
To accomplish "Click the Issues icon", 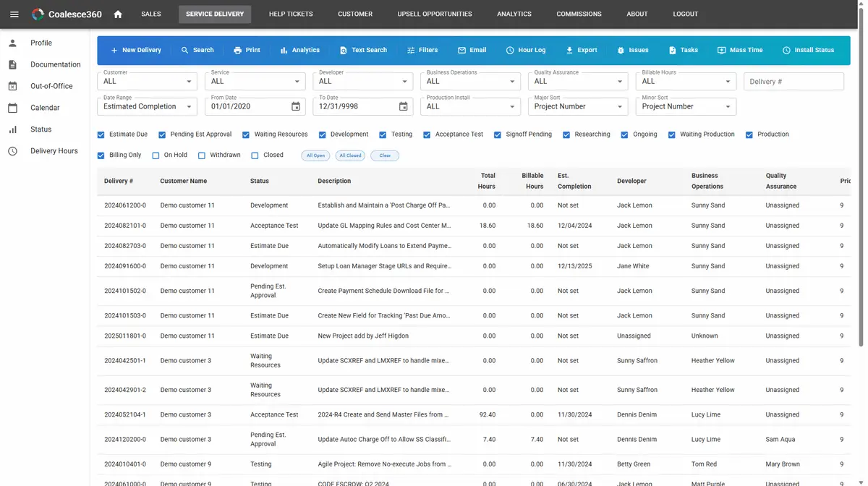I will (622, 50).
